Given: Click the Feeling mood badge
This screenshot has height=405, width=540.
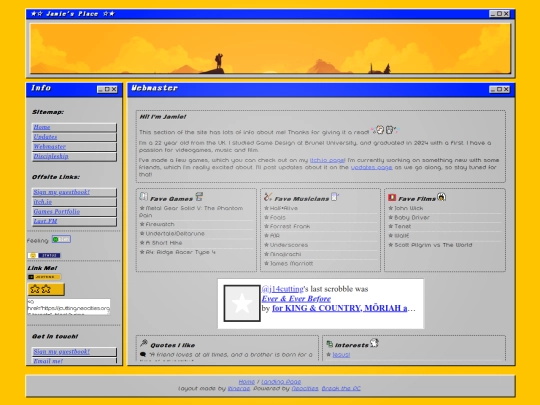Looking at the screenshot, I should pos(61,239).
